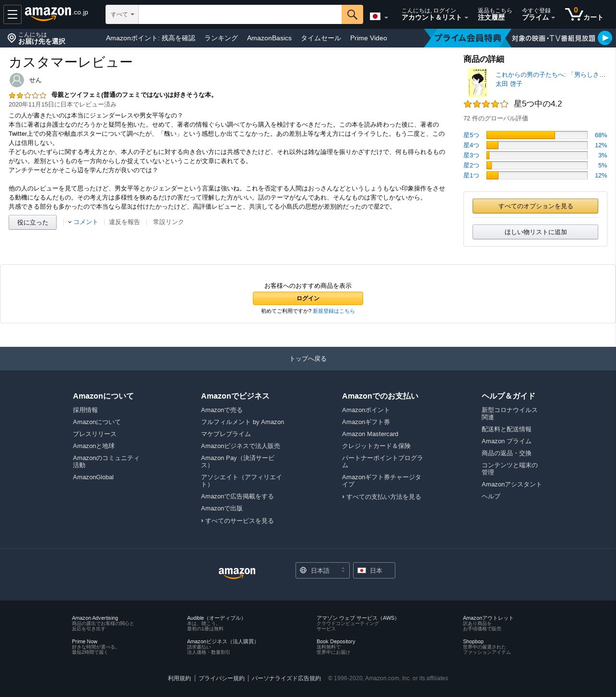Open the すべて search category dropdown
616x697 pixels.
coord(122,14)
